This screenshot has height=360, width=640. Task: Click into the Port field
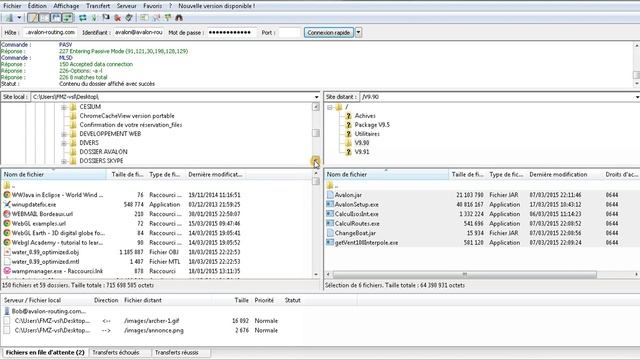coord(289,32)
